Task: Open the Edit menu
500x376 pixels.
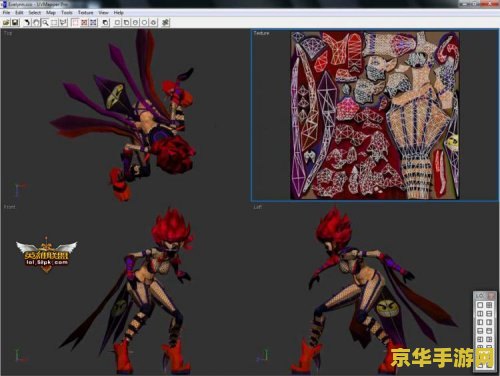Action: [19, 13]
